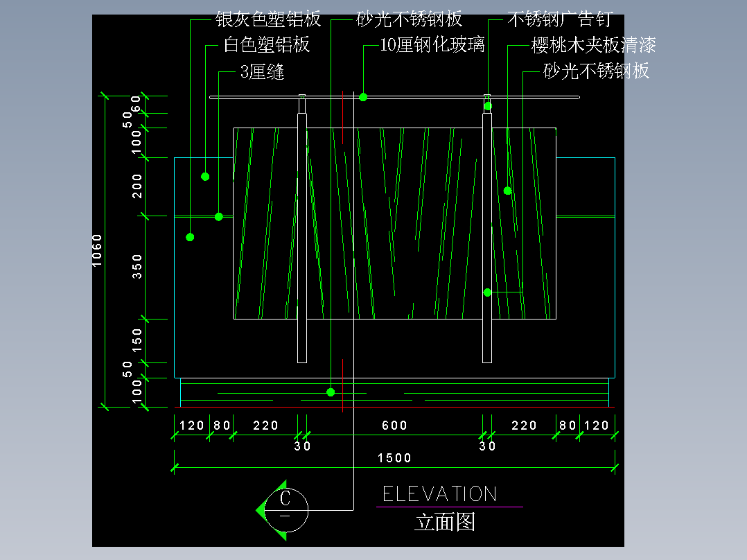The height and width of the screenshot is (560, 747).
Task: Select the 150 vertical dimension text
Action: tap(137, 340)
